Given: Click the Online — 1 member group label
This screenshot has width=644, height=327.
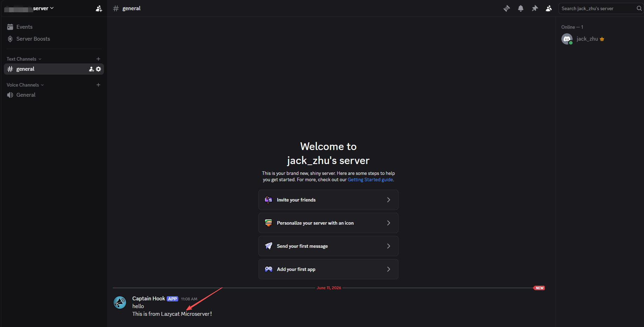Looking at the screenshot, I should coord(572,27).
